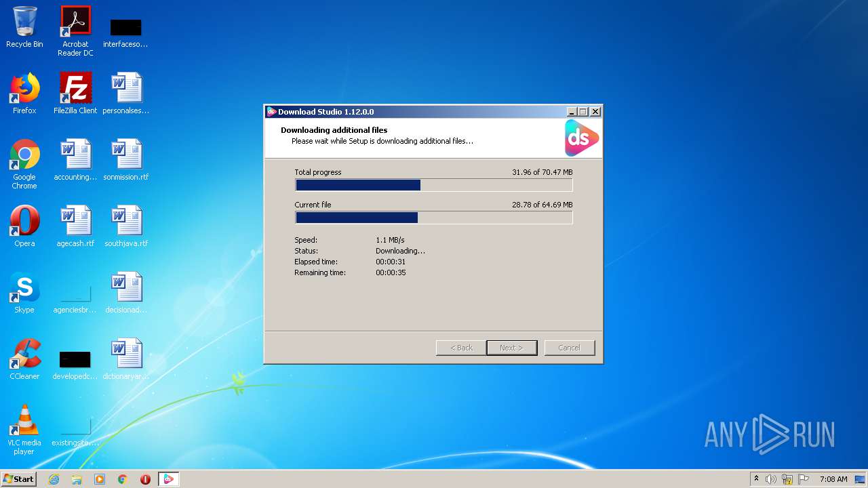Select southjava.rtf document icon
The image size is (868, 488).
126,227
